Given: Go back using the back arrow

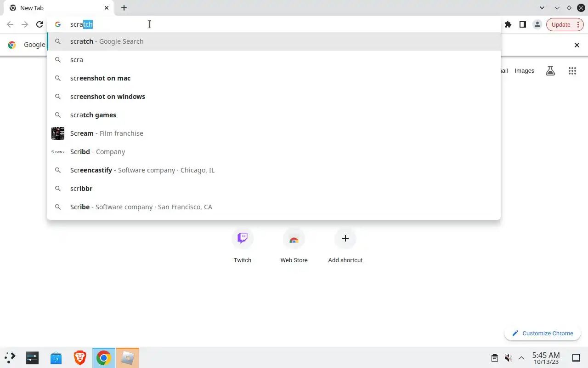Looking at the screenshot, I should 10,24.
